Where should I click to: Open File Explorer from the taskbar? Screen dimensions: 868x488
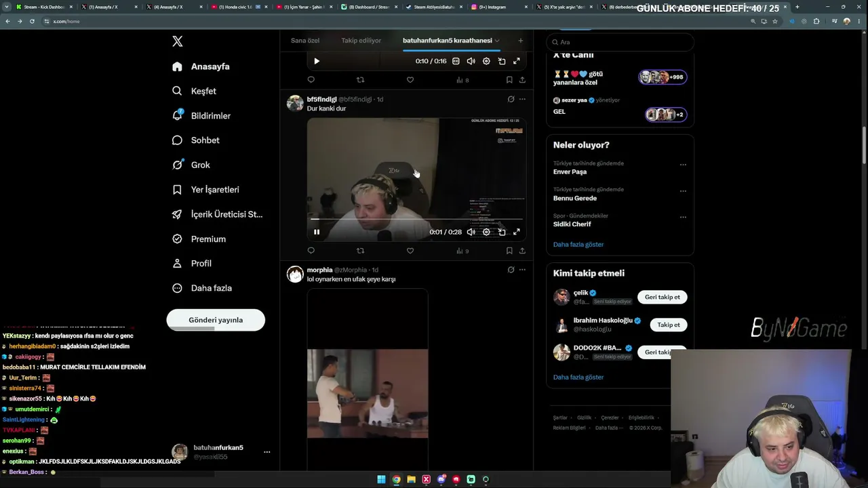click(411, 479)
